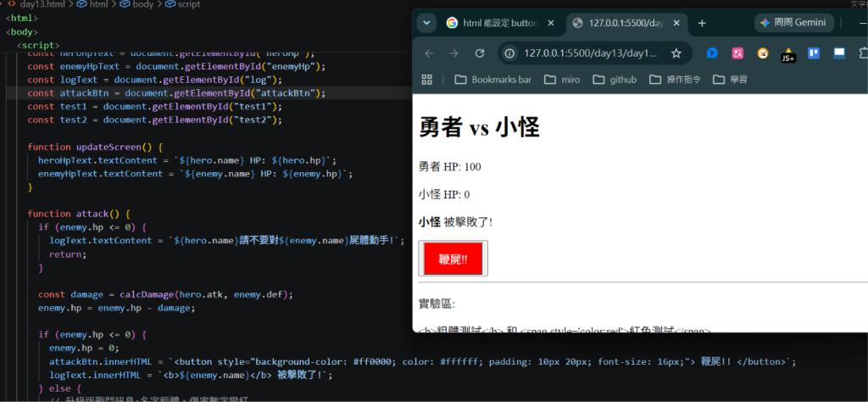Click the '實驗區:' label
This screenshot has height=402, width=868.
[437, 304]
